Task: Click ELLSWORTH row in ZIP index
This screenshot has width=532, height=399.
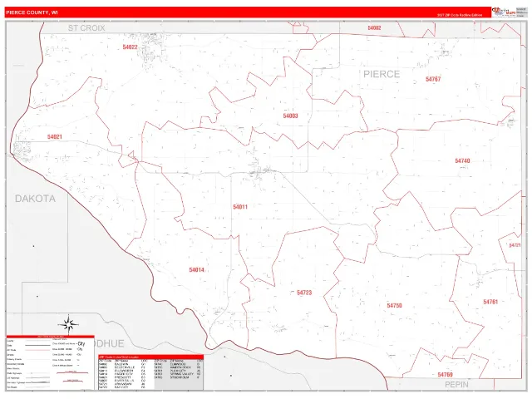Action: 124,371
